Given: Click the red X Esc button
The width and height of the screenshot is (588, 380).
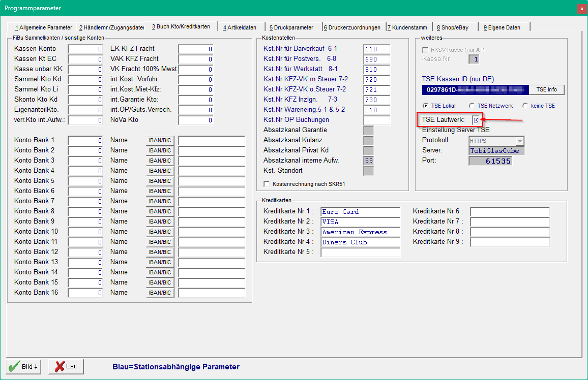Looking at the screenshot, I should click(x=66, y=366).
